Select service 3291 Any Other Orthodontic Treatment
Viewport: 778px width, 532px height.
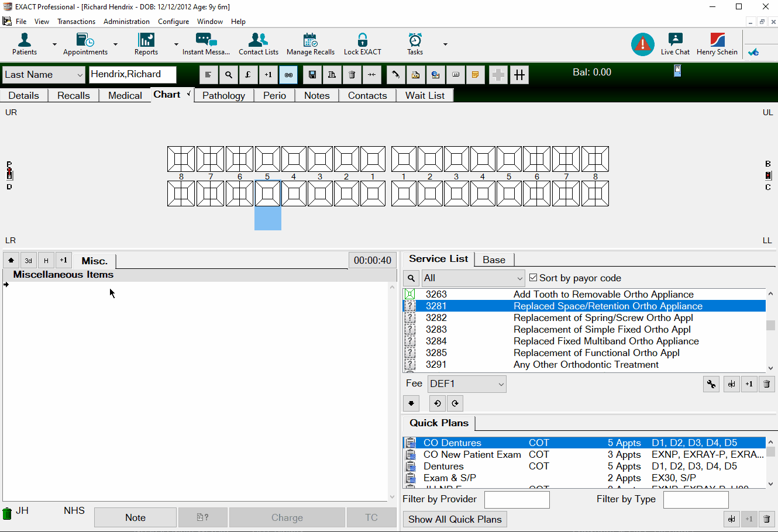[x=584, y=364]
